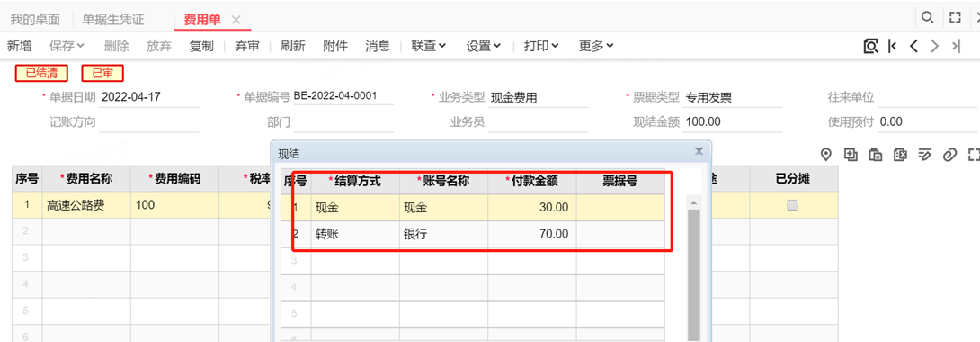This screenshot has height=342, width=980.
Task: Click the 记账方向 input field
Action: 148,121
